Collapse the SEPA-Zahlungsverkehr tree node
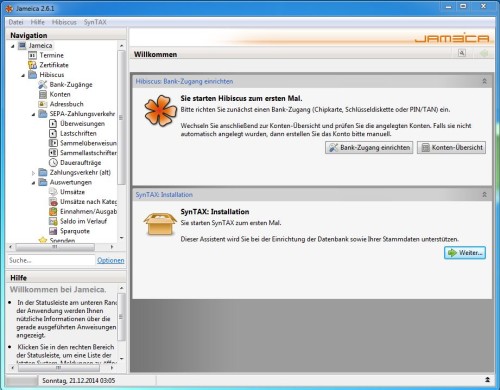Viewport: 500px width, 390px height. tap(33, 114)
